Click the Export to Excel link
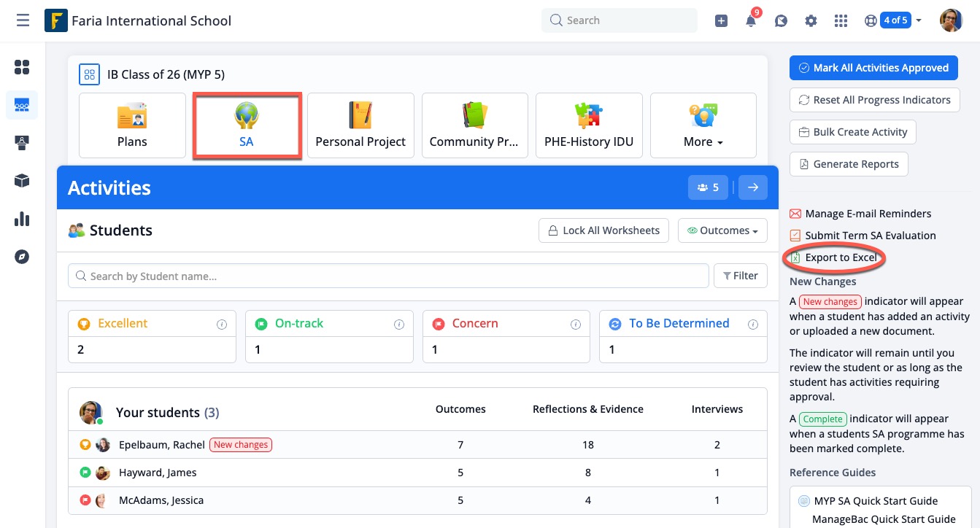 pos(841,257)
